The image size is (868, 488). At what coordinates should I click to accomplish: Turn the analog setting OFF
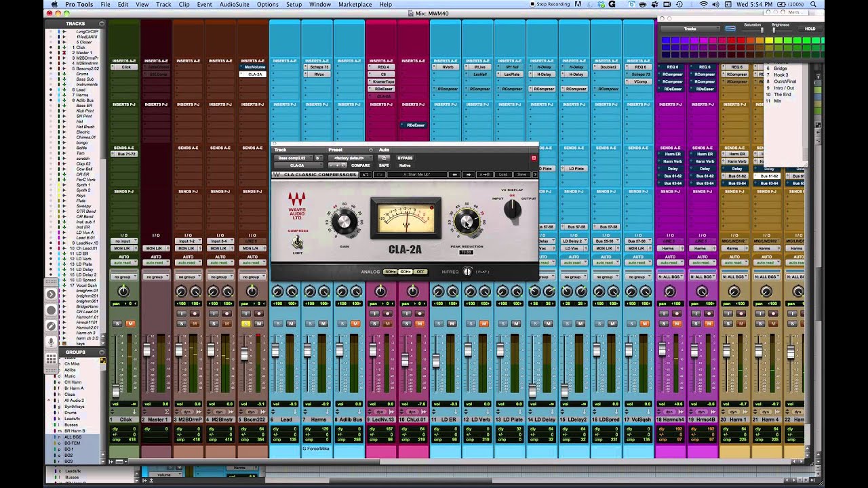(x=420, y=272)
